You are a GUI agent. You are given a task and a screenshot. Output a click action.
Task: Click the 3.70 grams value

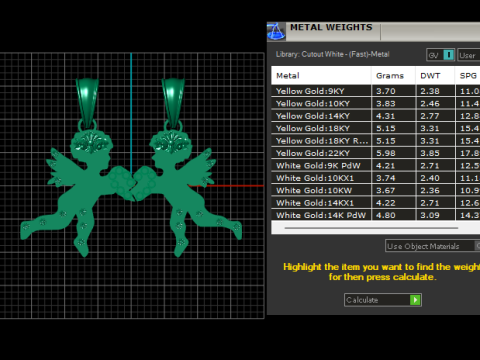point(386,91)
